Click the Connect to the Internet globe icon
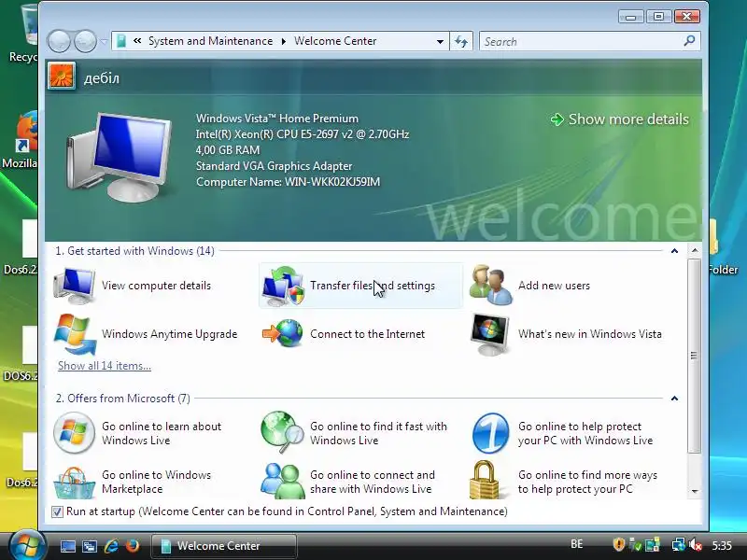 click(x=283, y=333)
